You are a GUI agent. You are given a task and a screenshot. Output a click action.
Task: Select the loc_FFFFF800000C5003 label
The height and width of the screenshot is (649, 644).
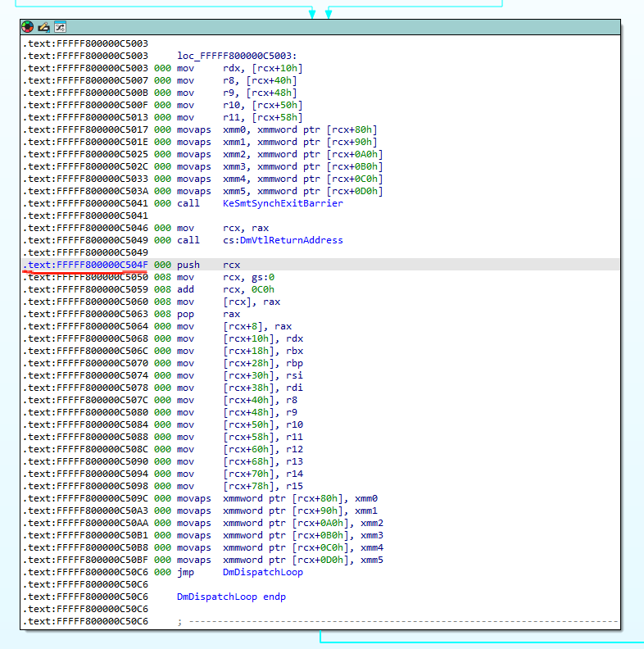coord(230,56)
